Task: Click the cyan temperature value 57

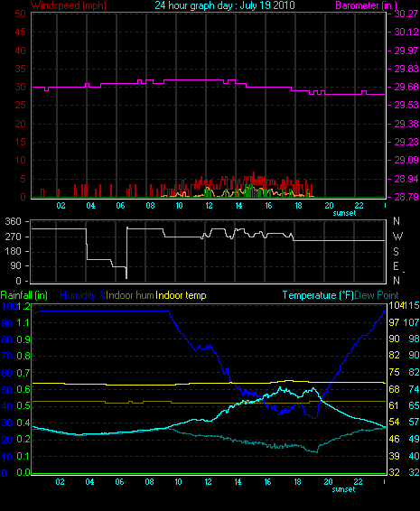Action: (415, 422)
